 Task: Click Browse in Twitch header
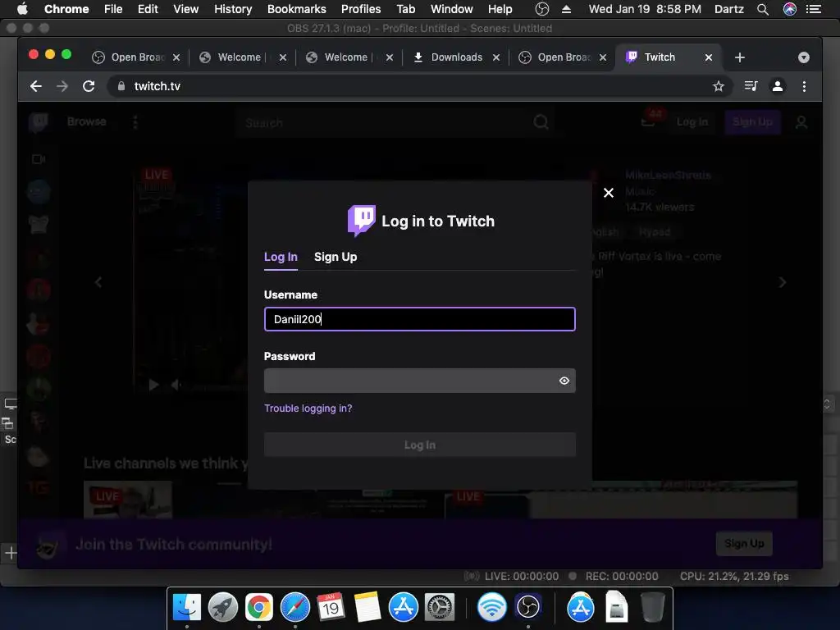pos(86,121)
